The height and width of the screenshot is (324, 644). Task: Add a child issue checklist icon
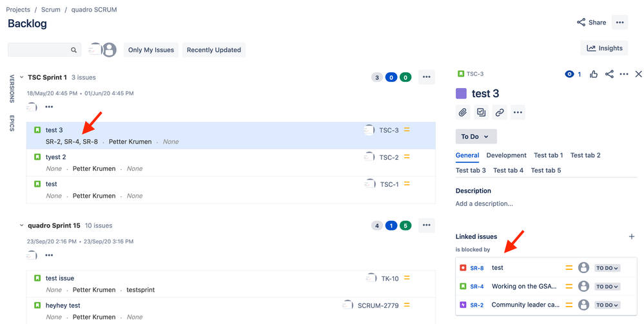(481, 112)
